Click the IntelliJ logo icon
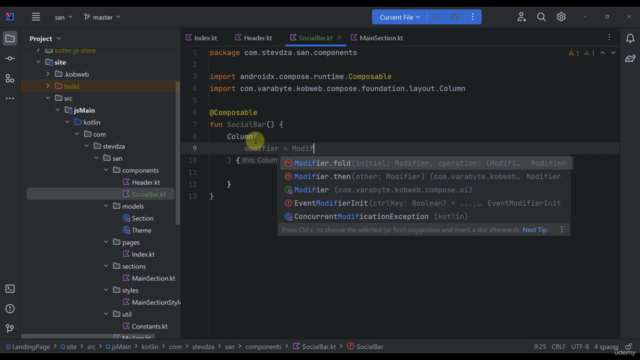Screen dimensions: 640x360 pos(10,17)
